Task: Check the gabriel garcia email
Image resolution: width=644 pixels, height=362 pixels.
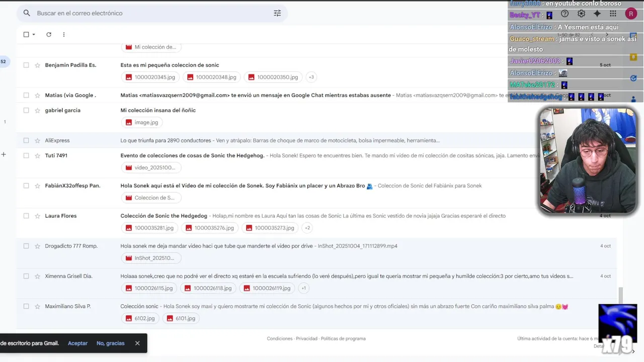Action: tap(26, 110)
